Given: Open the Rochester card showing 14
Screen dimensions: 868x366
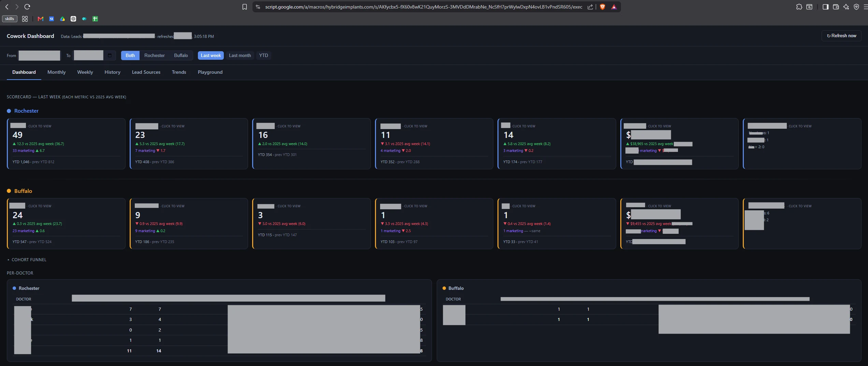Looking at the screenshot, I should point(557,144).
